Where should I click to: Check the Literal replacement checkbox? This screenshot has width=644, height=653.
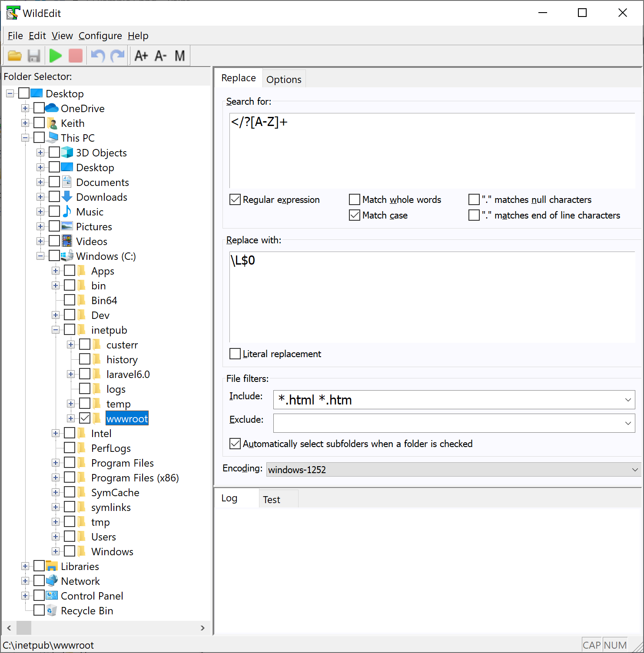click(235, 354)
